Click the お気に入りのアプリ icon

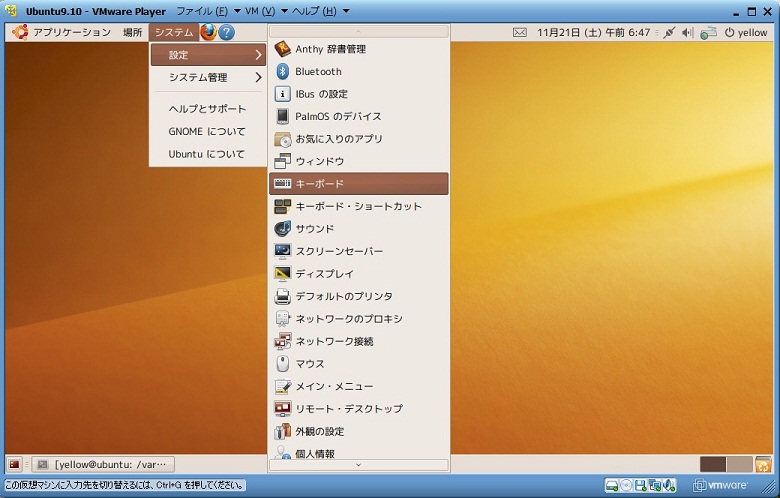pos(283,139)
